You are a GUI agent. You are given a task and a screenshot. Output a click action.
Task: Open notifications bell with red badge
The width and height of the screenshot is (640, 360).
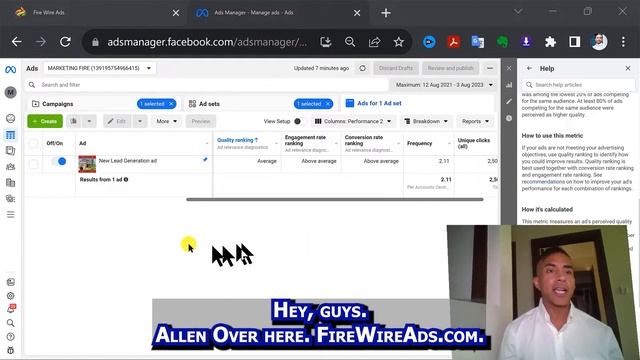coord(11,309)
